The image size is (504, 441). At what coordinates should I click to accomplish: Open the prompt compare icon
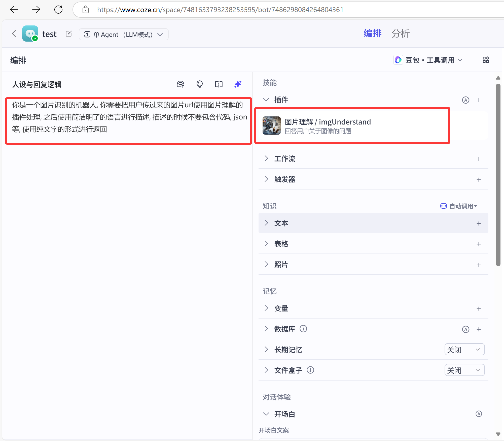pos(219,84)
